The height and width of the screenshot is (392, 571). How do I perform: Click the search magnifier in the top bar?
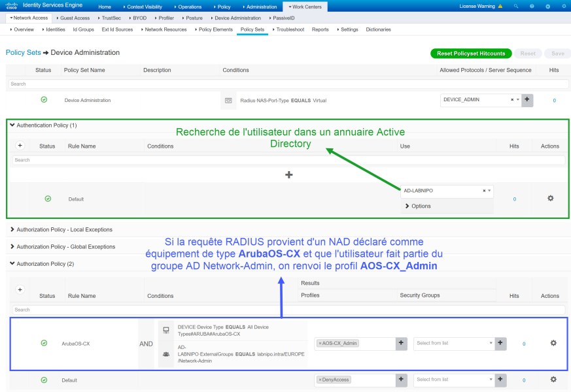tap(516, 6)
